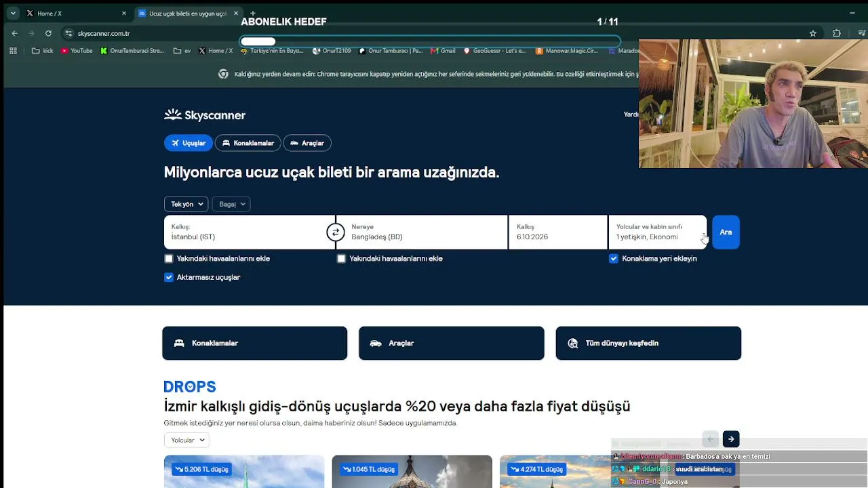Open the Gmail bookmark
The width and height of the screenshot is (868, 488).
point(443,51)
